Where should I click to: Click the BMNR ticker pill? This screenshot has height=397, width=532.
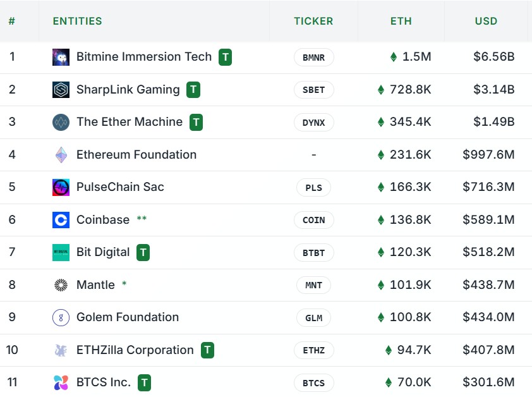313,58
